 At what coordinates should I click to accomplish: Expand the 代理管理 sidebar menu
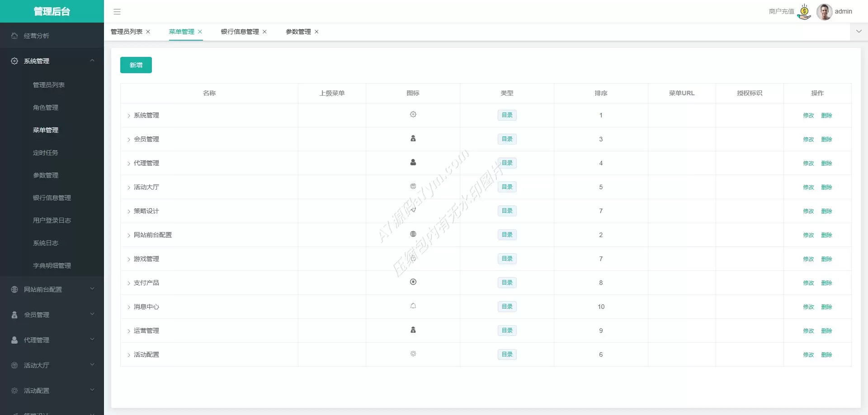[x=92, y=340]
